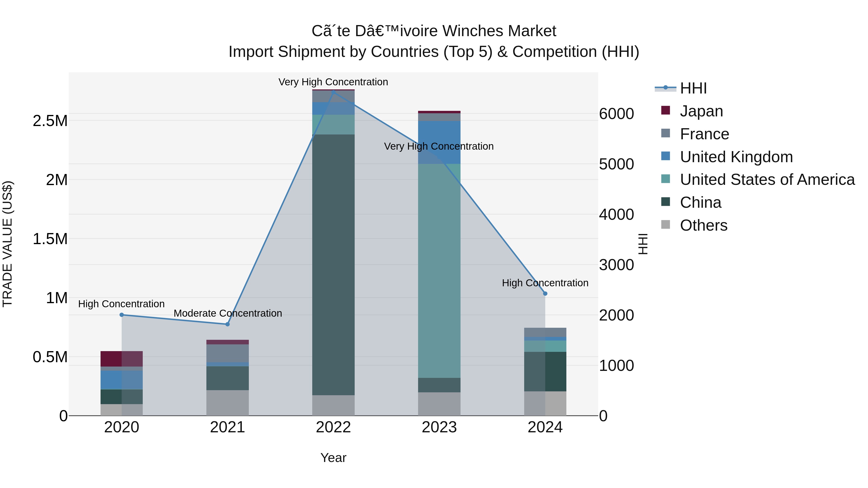Image resolution: width=868 pixels, height=488 pixels.
Task: Click the Very High Concentration label above 2022
Action: [x=333, y=82]
